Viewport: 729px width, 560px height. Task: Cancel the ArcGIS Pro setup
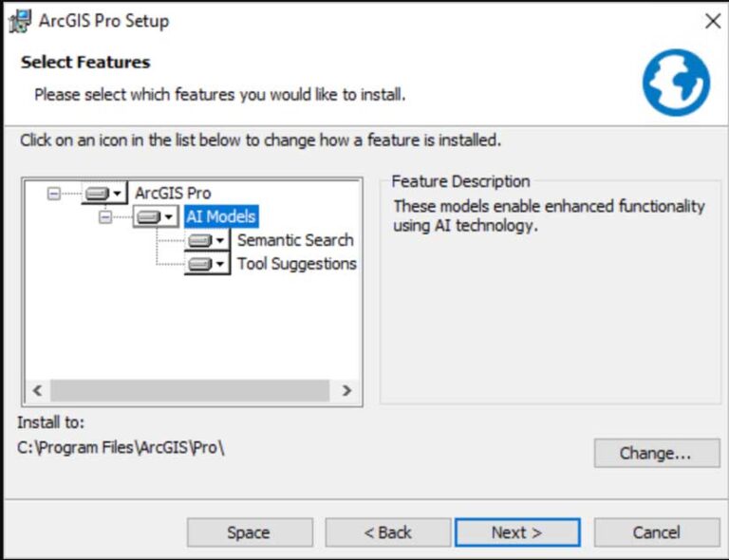point(656,532)
